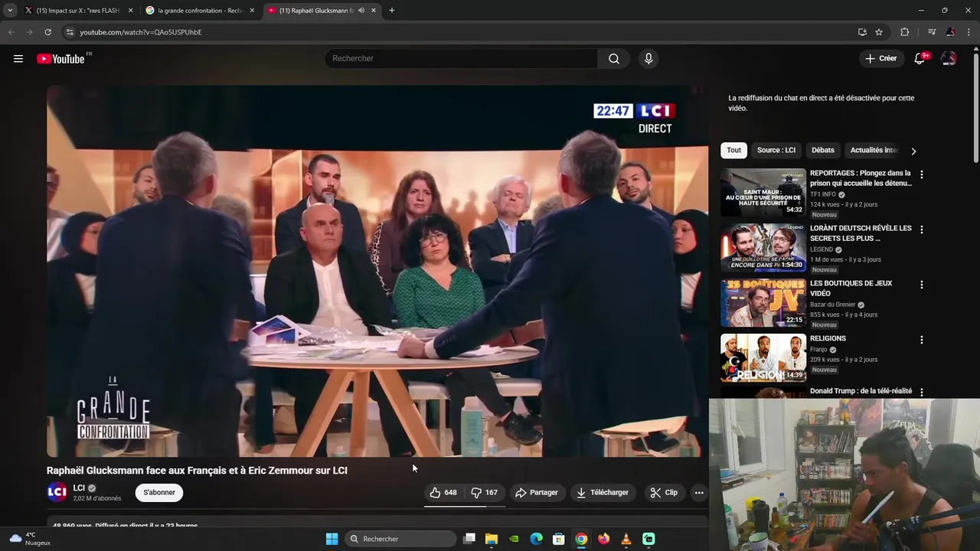Create a Clip with the scissors button

(664, 493)
